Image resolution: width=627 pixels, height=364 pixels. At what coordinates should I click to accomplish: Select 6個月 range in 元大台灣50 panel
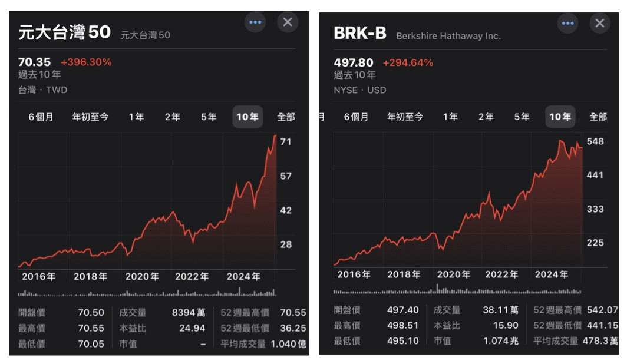click(x=41, y=117)
